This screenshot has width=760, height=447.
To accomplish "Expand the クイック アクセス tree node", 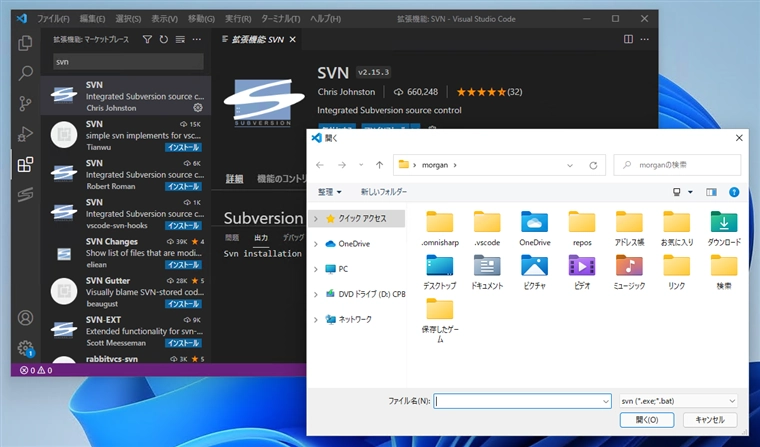I will 316,219.
